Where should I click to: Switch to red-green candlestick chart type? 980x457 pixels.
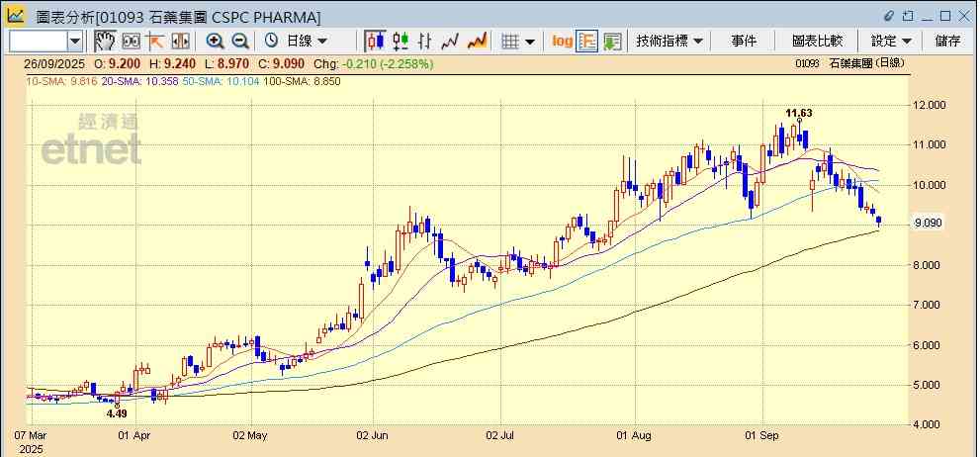401,42
